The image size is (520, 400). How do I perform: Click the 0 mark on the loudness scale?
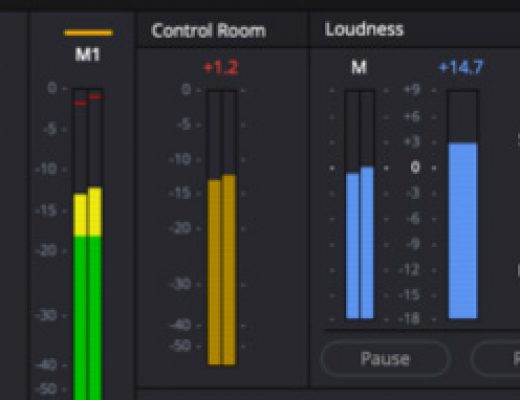tap(415, 167)
